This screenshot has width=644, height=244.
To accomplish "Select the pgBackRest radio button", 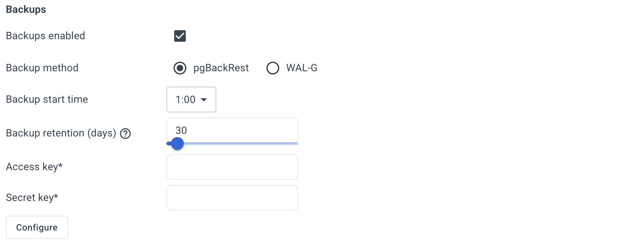I will point(180,68).
